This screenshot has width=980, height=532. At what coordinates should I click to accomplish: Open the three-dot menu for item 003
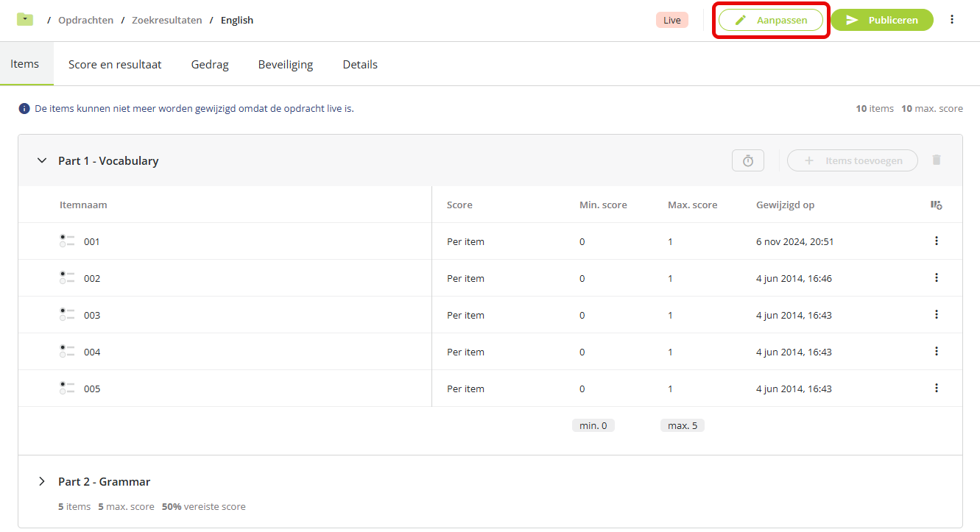(x=937, y=314)
